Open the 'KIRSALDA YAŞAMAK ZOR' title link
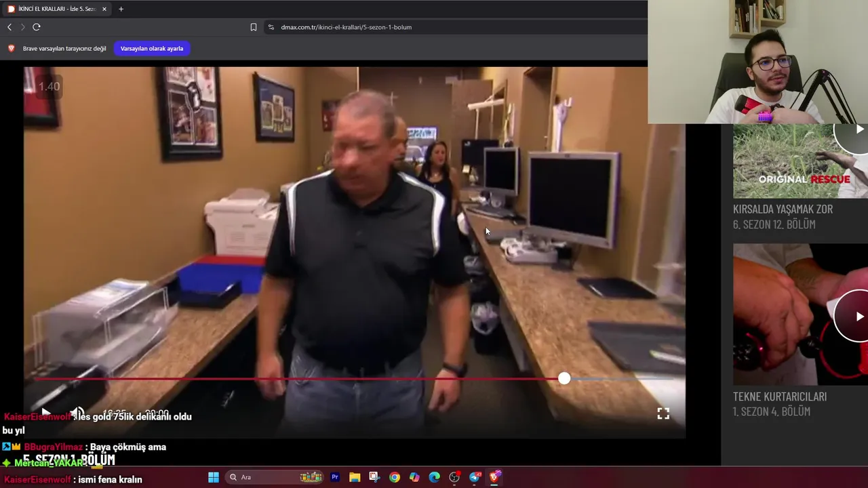The width and height of the screenshot is (868, 488). (783, 209)
